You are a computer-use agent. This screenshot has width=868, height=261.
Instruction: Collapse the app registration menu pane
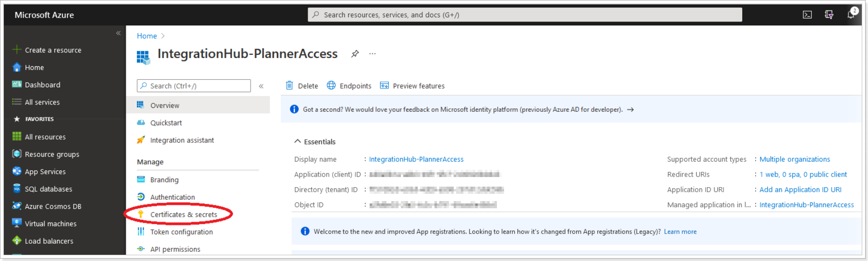[261, 86]
